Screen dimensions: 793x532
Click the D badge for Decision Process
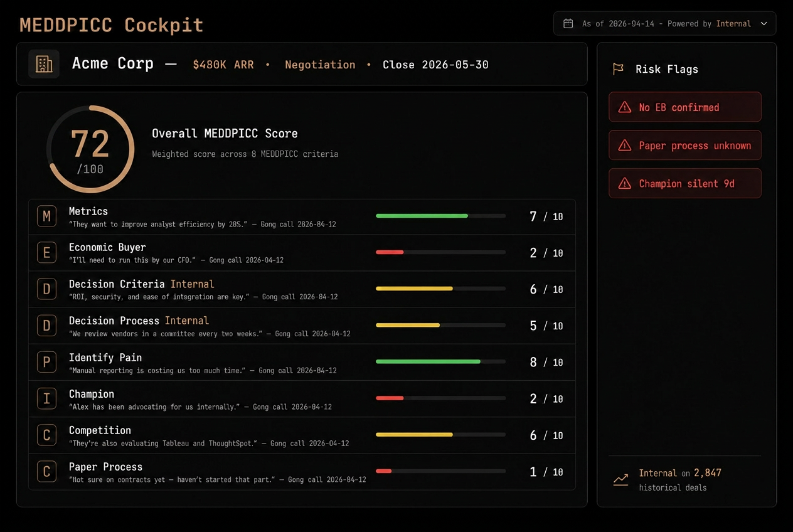[46, 326]
